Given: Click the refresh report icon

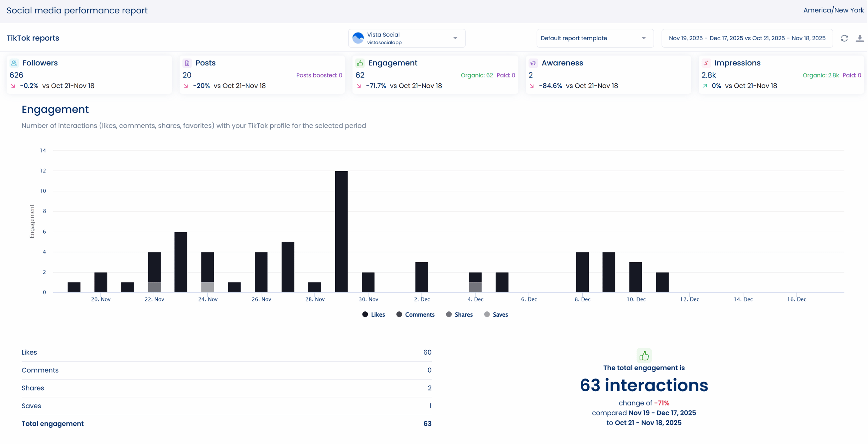Looking at the screenshot, I should click(x=844, y=38).
